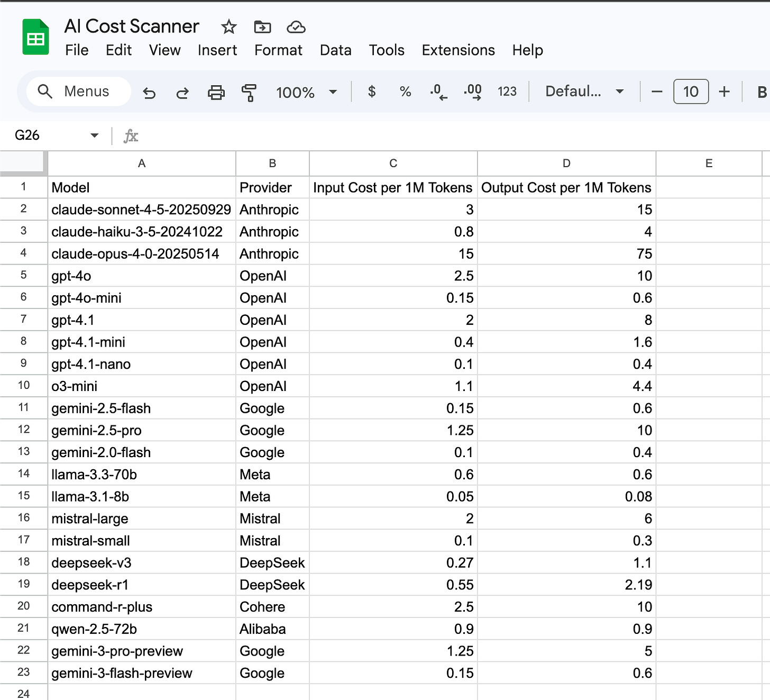The image size is (770, 700).
Task: Click the formula bar input area
Action: 455,136
